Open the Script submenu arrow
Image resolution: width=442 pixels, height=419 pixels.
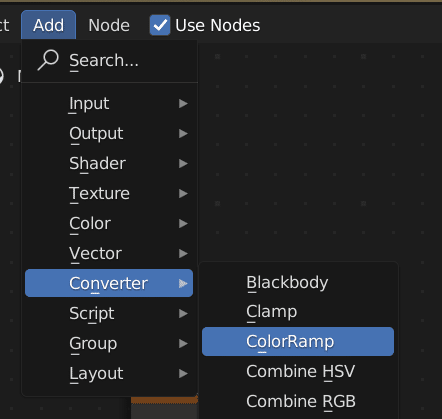[183, 313]
